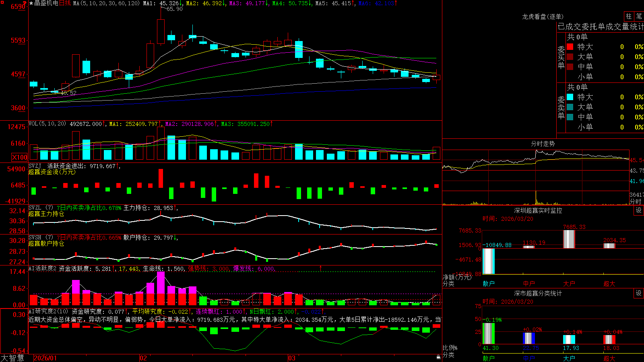This screenshot has height=362, width=644.
Task: Click the VOL(5,10,20) indicator label
Action: [x=47, y=124]
